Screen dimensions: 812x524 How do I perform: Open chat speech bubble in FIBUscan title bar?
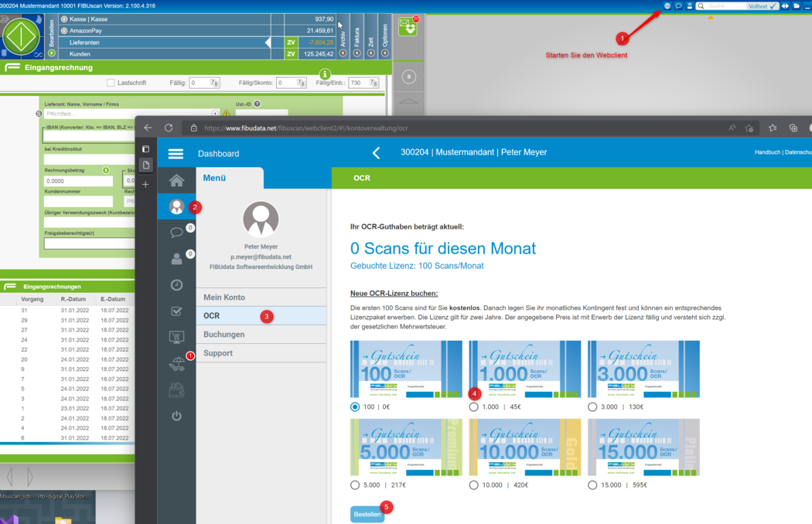click(678, 6)
